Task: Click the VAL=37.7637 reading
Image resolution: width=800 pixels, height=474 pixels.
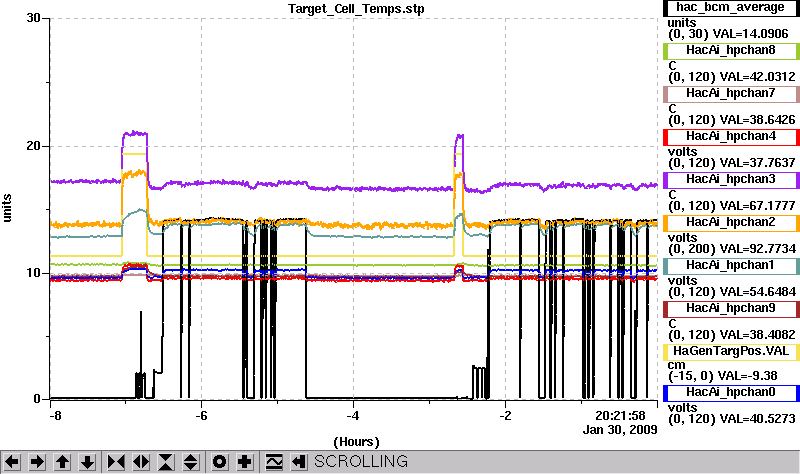Action: tap(757, 163)
